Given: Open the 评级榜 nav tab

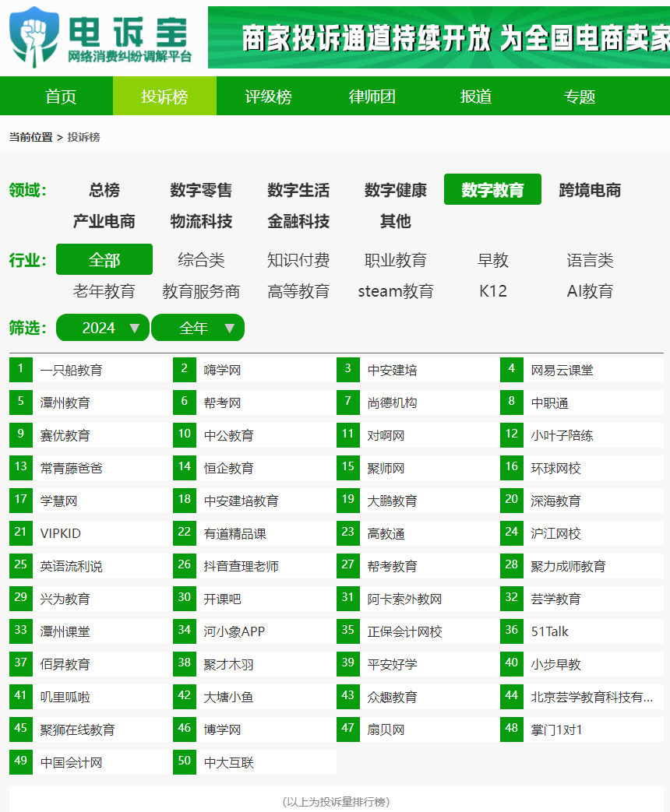Looking at the screenshot, I should click(x=268, y=97).
